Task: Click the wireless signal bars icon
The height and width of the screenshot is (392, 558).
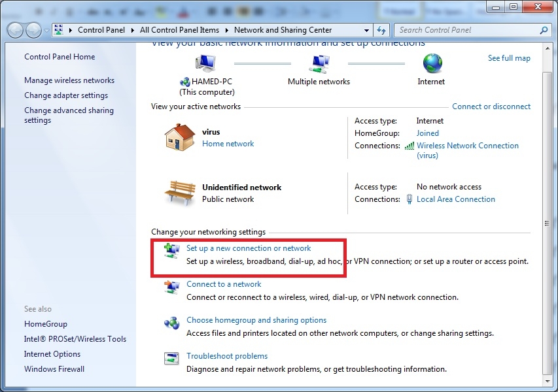Action: pos(410,146)
